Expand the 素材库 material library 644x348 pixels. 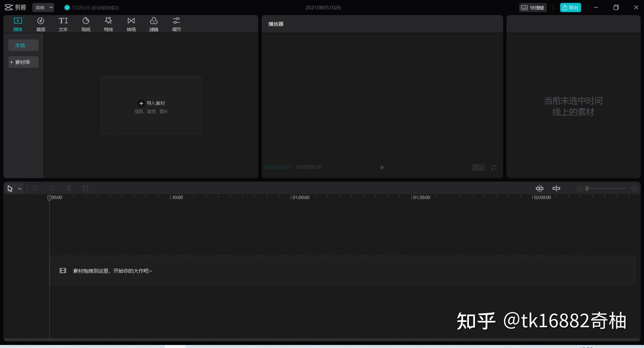[x=23, y=62]
